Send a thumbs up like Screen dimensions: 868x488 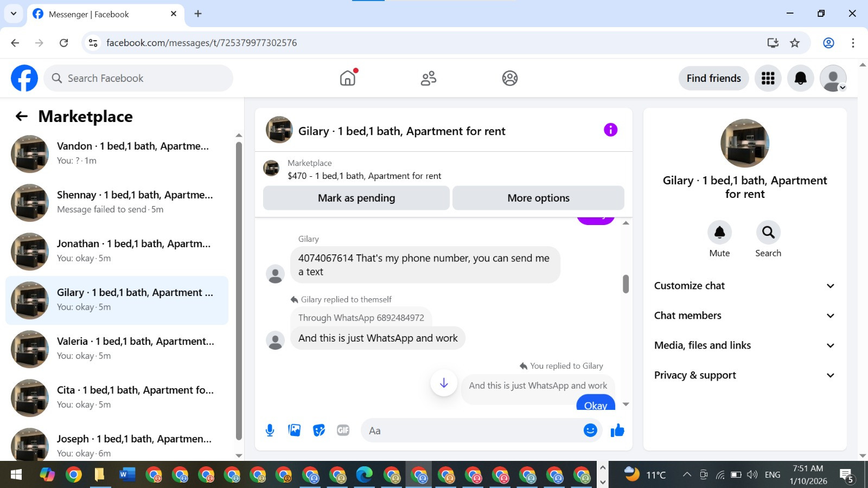pos(617,431)
